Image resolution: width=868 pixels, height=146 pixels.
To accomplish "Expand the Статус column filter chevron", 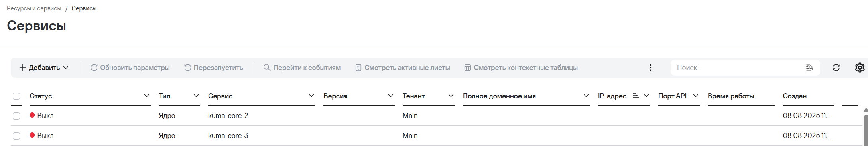I will click(x=146, y=96).
